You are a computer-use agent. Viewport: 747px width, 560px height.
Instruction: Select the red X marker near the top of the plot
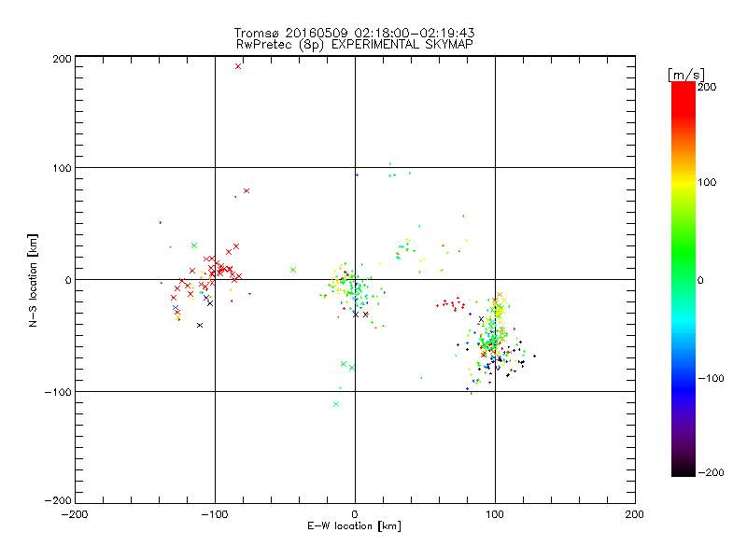pos(238,66)
